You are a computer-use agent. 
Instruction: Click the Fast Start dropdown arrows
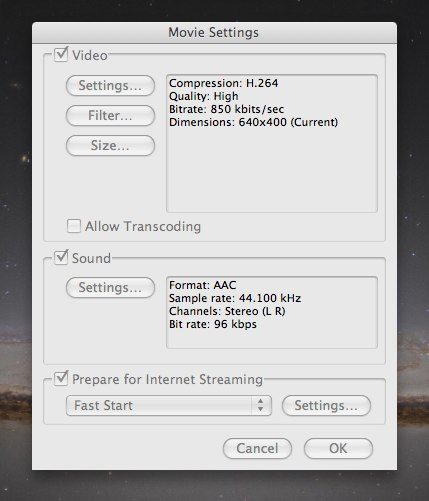coord(261,405)
